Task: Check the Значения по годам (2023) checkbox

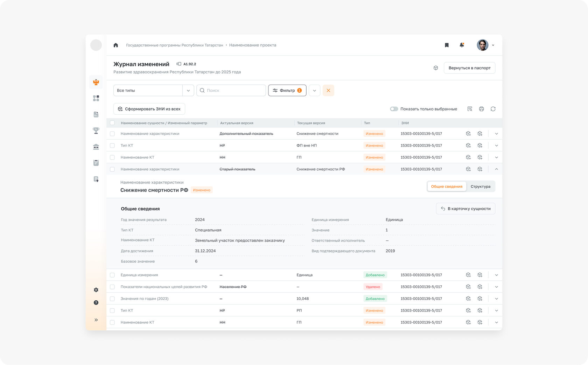Action: (112, 299)
